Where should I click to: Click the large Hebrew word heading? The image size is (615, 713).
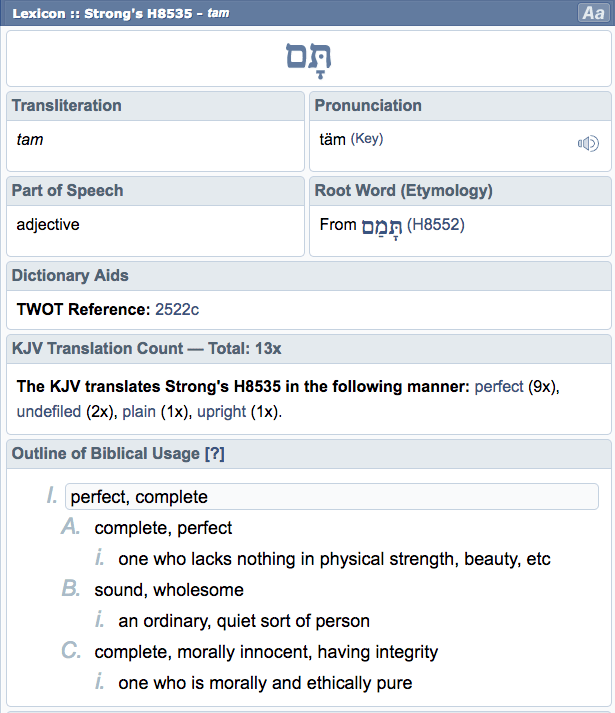(308, 59)
